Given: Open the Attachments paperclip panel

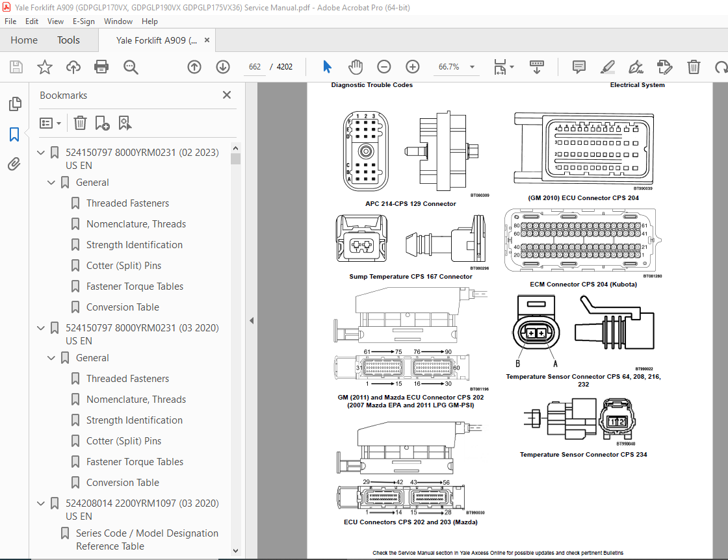Looking at the screenshot, I should click(14, 164).
